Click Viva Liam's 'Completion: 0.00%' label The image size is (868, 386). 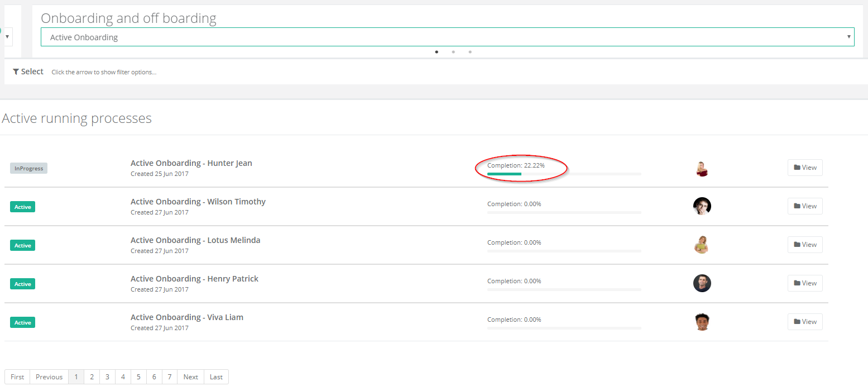click(x=514, y=320)
